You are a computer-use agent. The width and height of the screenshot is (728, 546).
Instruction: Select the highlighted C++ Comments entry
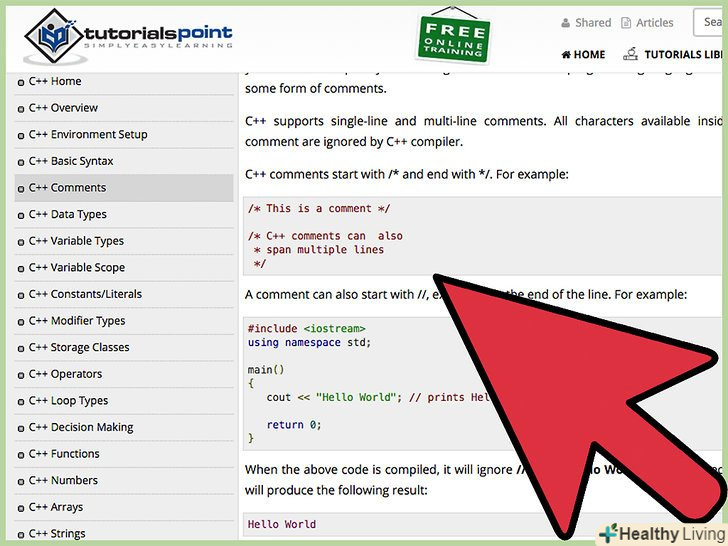(x=124, y=188)
